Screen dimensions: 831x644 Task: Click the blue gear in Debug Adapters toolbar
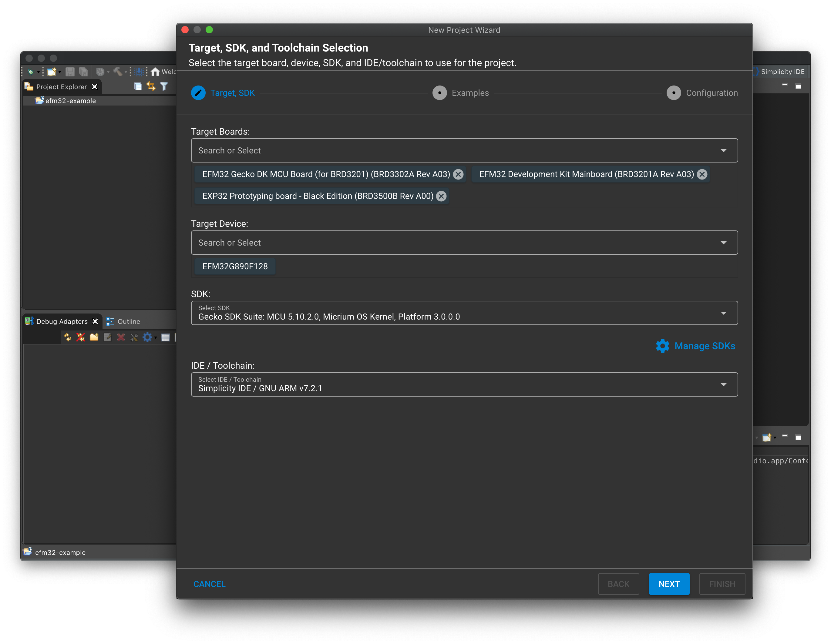click(147, 337)
